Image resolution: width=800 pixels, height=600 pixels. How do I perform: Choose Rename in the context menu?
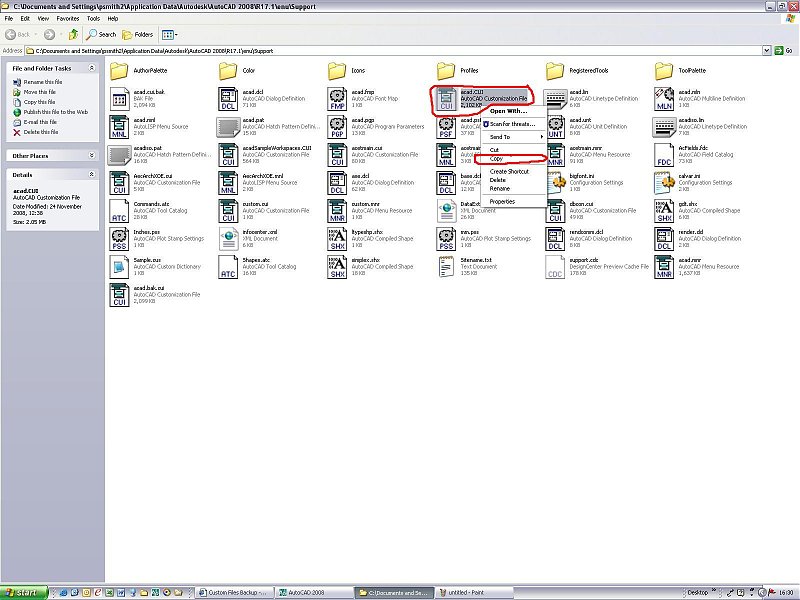pos(513,189)
